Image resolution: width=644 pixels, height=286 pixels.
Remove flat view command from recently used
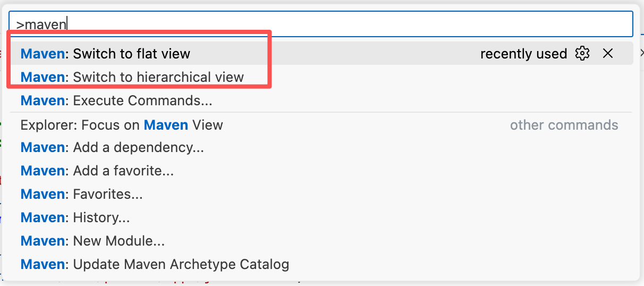click(608, 53)
